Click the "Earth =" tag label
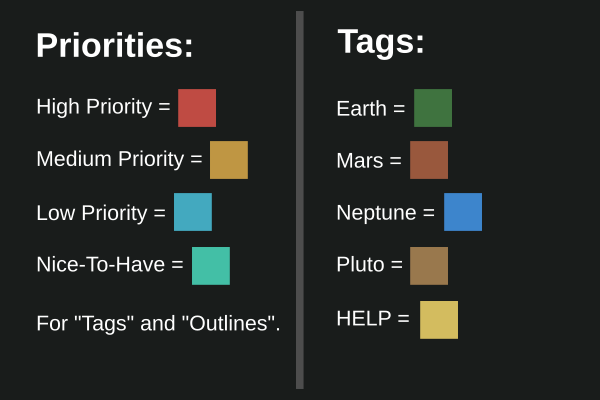The width and height of the screenshot is (600, 400). [x=371, y=109]
